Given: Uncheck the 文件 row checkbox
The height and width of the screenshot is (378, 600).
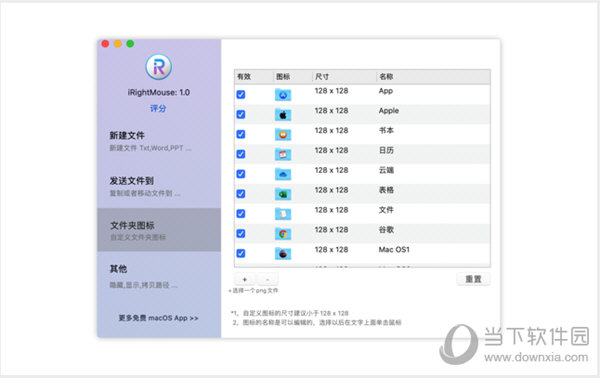Looking at the screenshot, I should [x=241, y=214].
